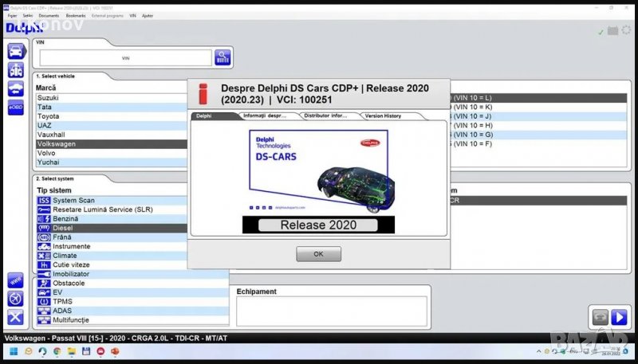Click the red info icon in dialog
This screenshot has height=364, width=638.
[203, 93]
